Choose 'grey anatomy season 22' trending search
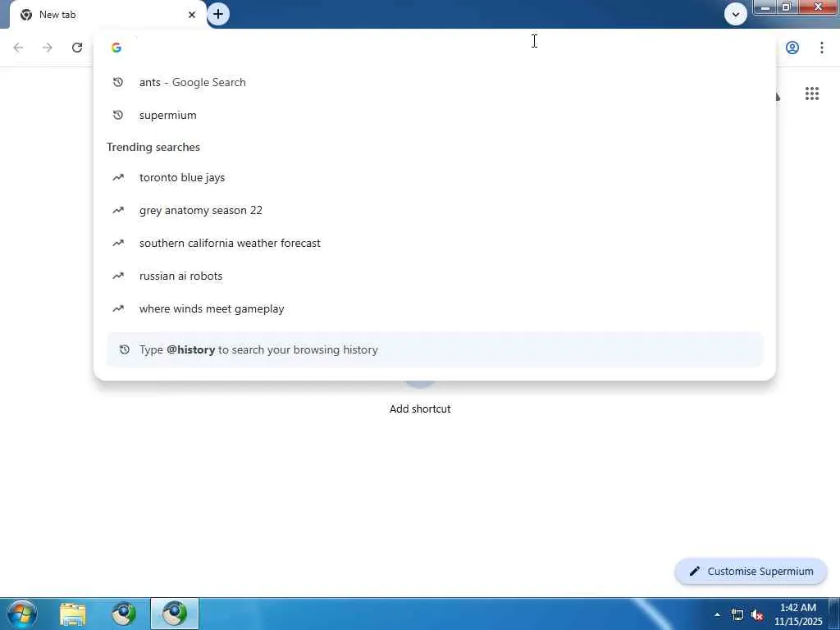The image size is (840, 630). [435, 211]
